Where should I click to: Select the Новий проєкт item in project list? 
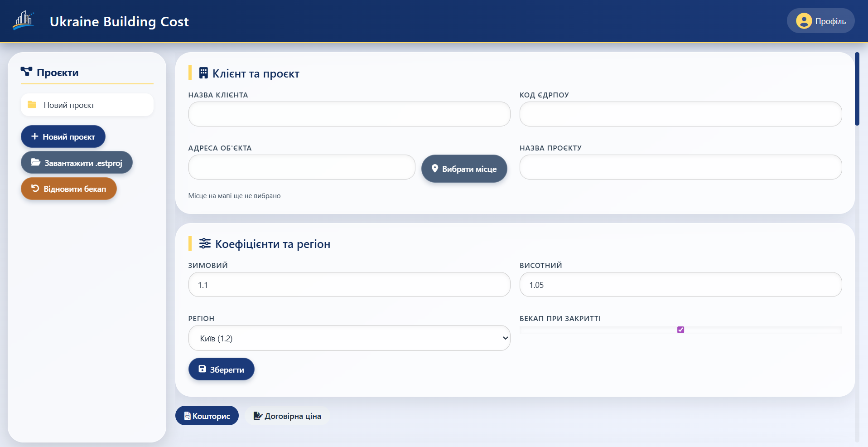(x=87, y=105)
